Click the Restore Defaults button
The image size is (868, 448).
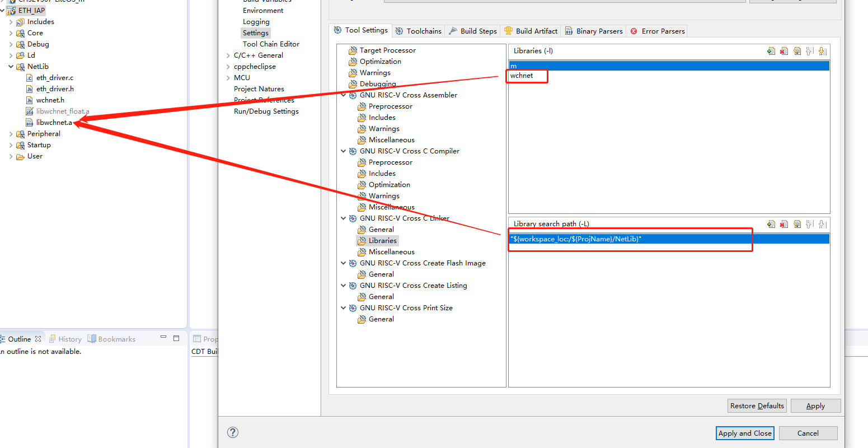pos(757,406)
